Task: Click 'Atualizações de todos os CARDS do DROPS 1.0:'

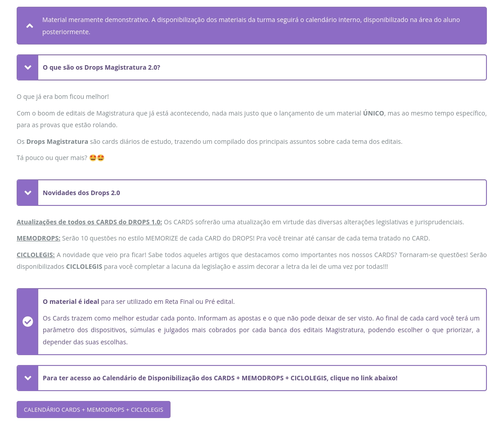Action: point(89,222)
